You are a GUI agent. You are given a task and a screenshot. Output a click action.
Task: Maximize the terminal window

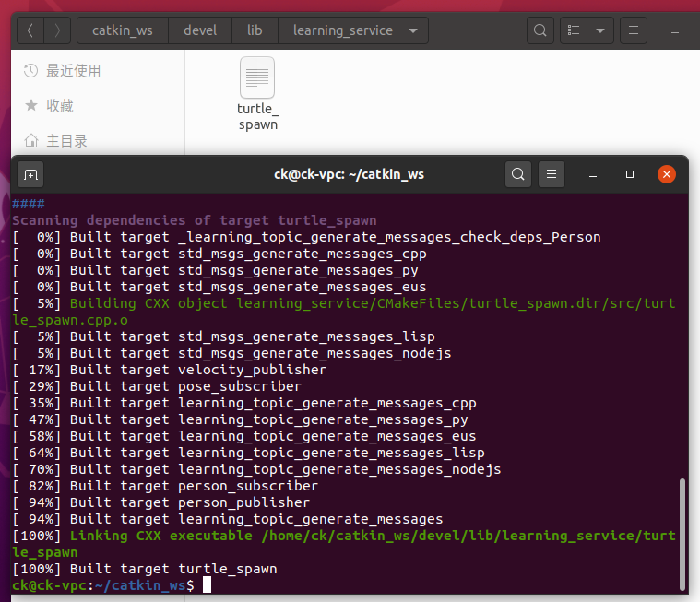tap(630, 174)
